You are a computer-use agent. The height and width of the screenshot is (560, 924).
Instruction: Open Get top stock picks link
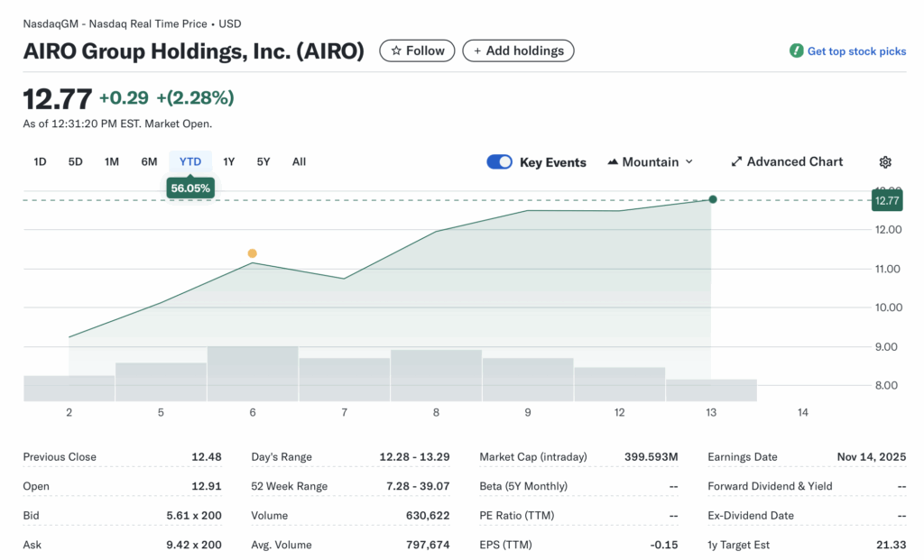pyautogui.click(x=856, y=51)
